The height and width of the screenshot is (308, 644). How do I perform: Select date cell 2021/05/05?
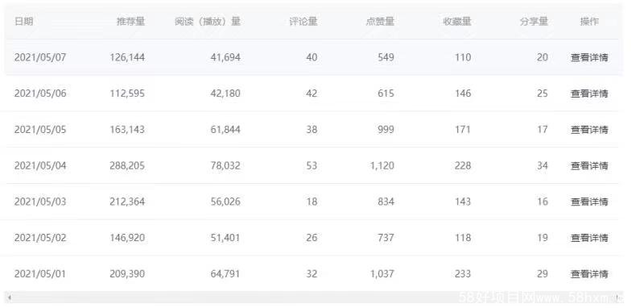(x=39, y=130)
